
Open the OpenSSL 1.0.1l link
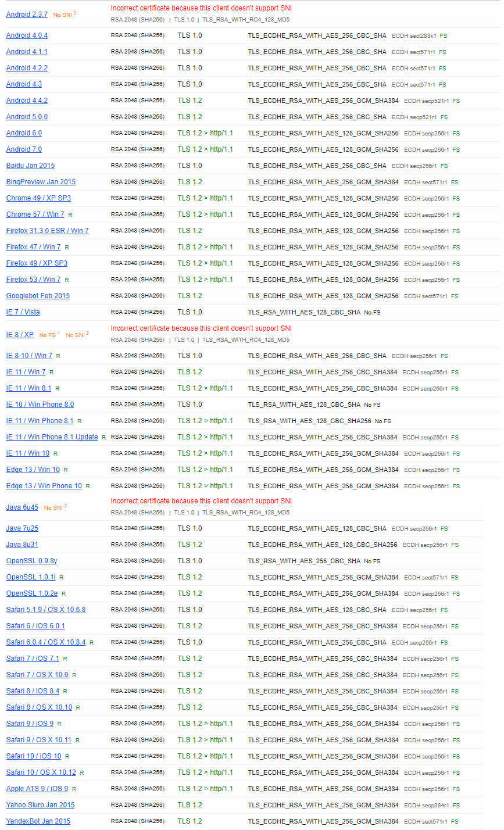[31, 577]
